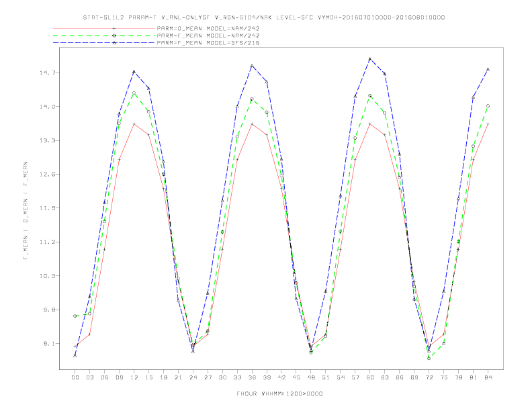Click x-axis tick label 54

pos(341,377)
